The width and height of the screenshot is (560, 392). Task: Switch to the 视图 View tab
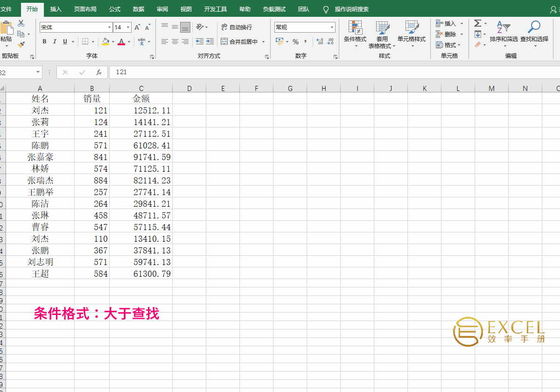186,9
